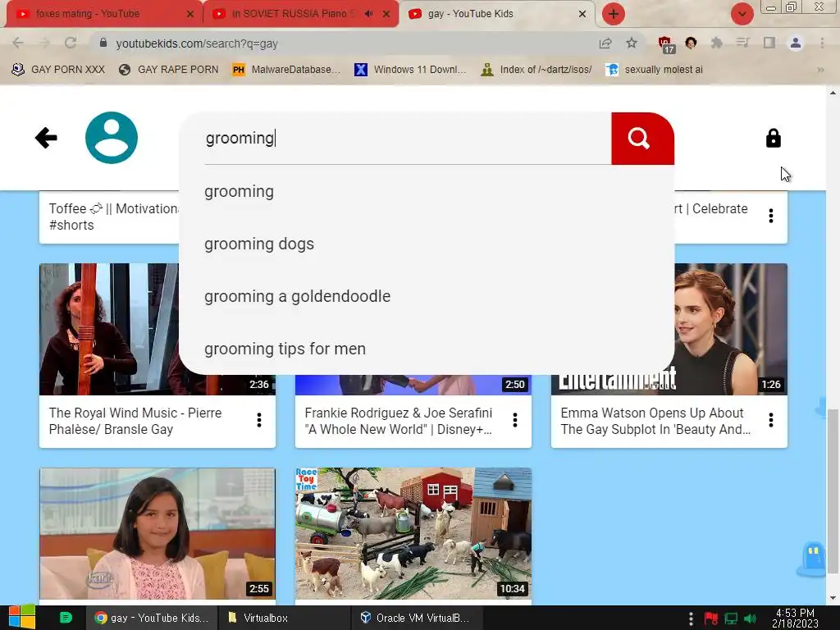840x630 pixels.
Task: Open the Chrome profile icon
Action: coord(796,43)
